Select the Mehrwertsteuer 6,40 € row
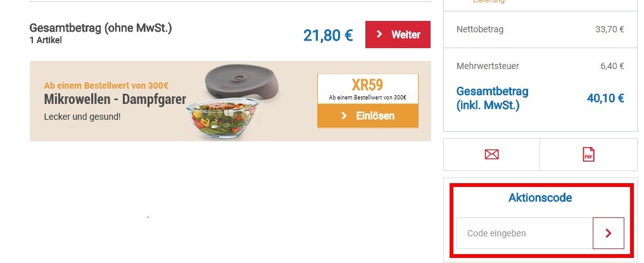This screenshot has height=263, width=644. (540, 66)
